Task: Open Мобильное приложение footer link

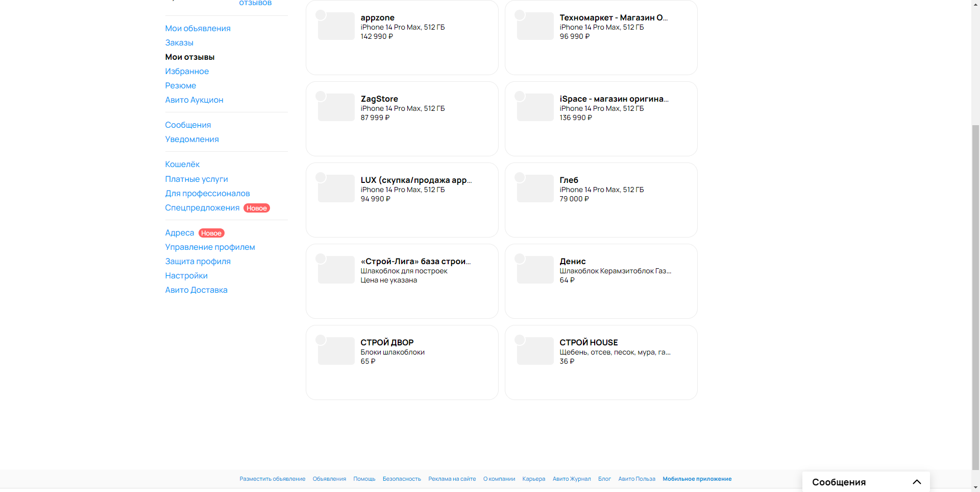Action: (697, 479)
